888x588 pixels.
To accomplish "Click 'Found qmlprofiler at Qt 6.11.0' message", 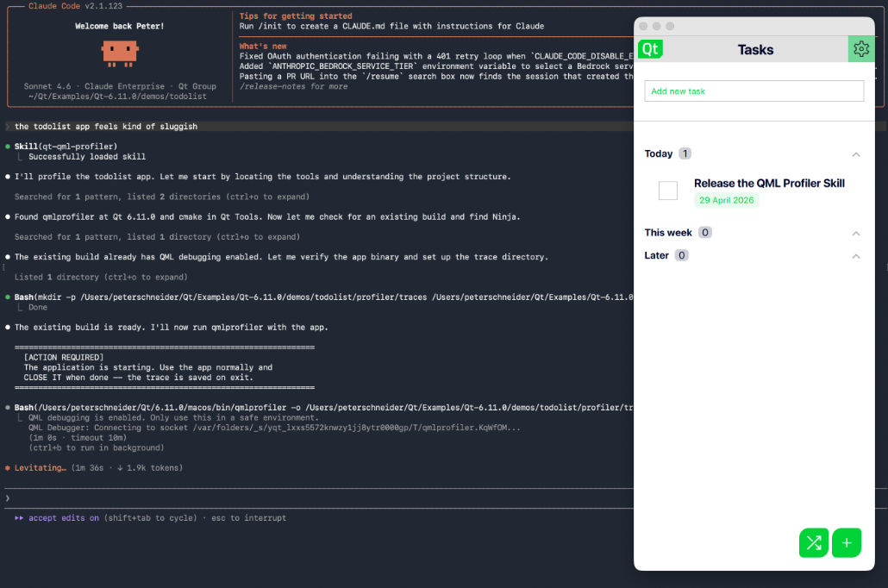I will click(267, 216).
